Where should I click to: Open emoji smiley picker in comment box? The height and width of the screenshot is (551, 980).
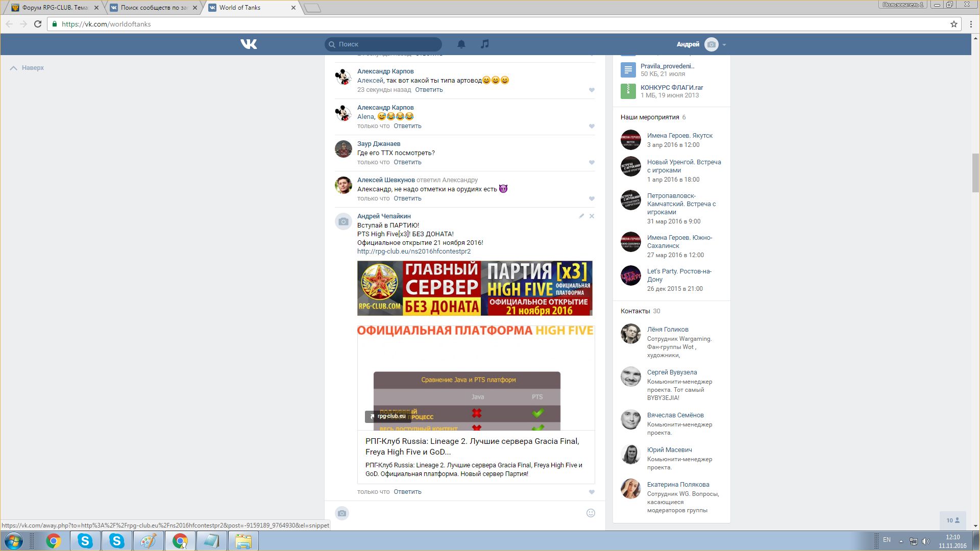591,513
